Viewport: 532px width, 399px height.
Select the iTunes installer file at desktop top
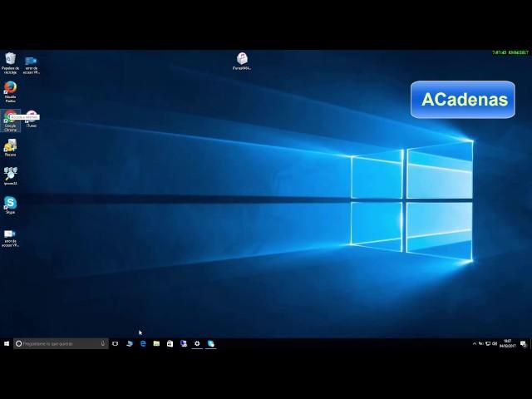242,61
